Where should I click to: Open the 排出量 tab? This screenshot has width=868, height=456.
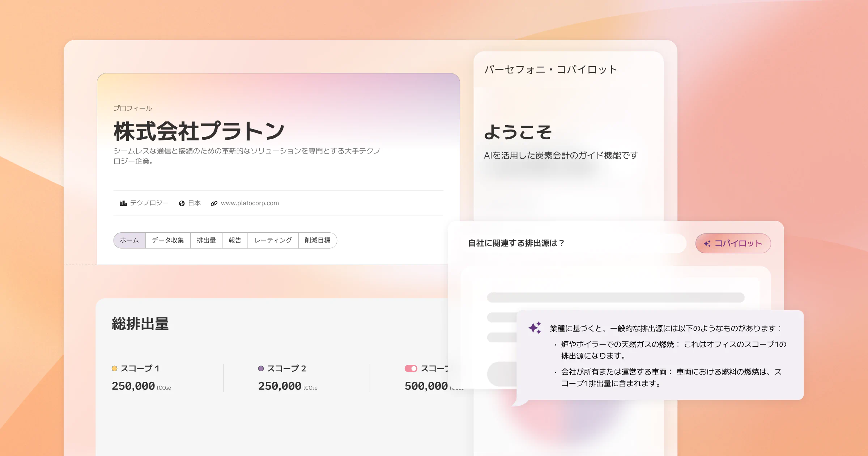tap(206, 240)
